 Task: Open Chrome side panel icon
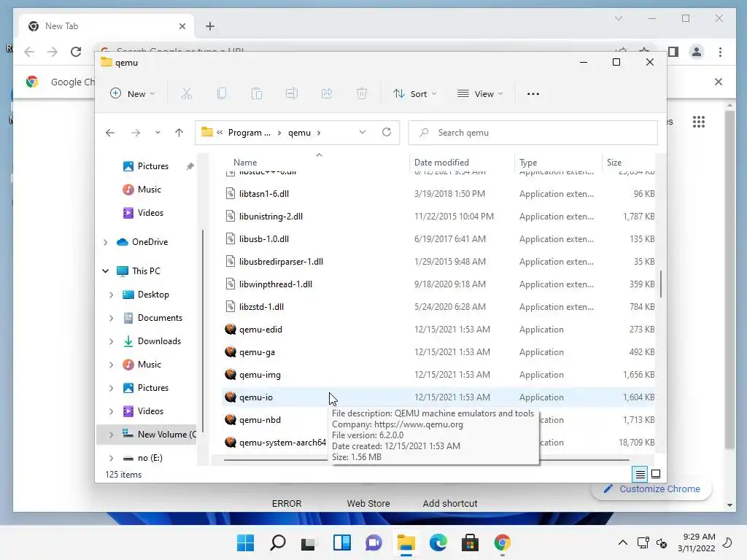click(x=673, y=52)
